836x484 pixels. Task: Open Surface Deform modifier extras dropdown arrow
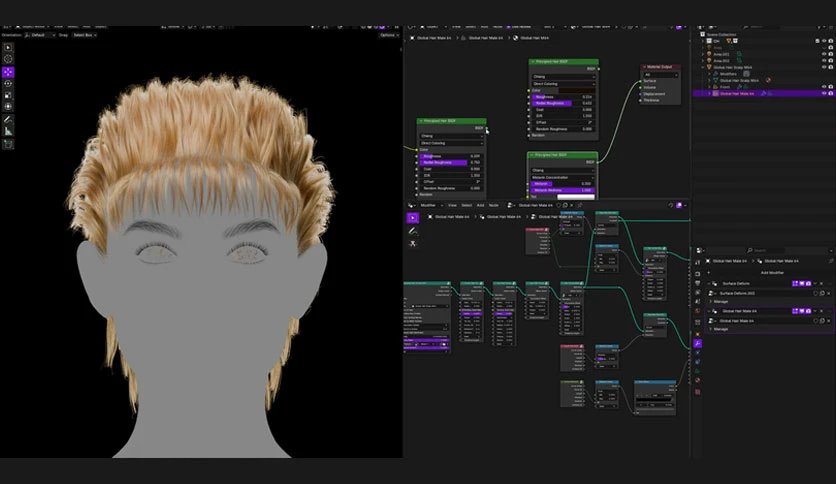(815, 284)
